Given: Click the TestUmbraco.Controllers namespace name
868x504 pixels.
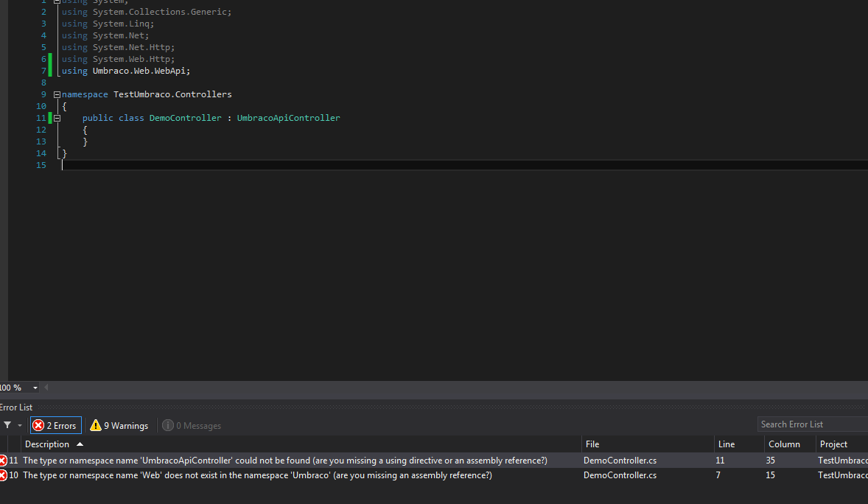Looking at the screenshot, I should 172,95.
